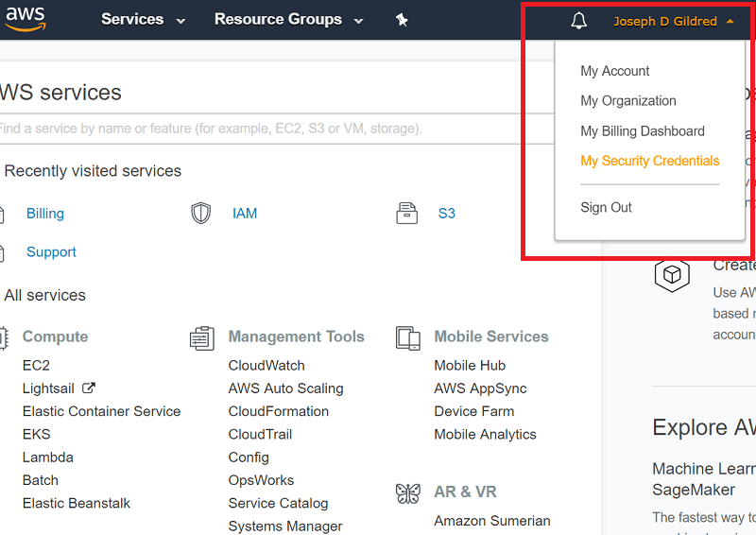The image size is (756, 535).
Task: Open the recently visited S3 link
Action: (446, 214)
